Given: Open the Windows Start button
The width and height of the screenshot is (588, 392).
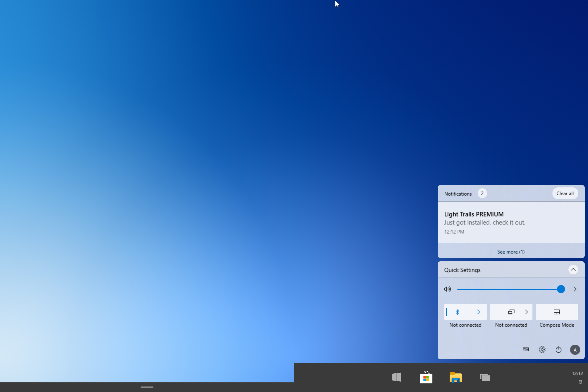Looking at the screenshot, I should coord(397,377).
